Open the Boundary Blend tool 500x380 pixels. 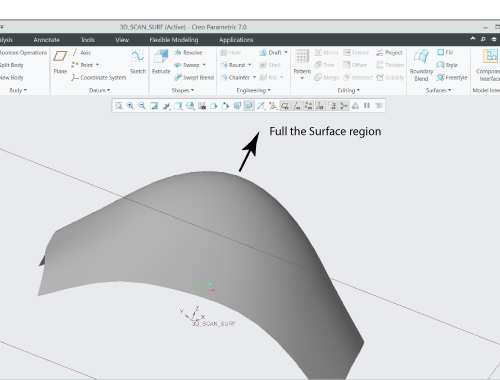coord(421,65)
